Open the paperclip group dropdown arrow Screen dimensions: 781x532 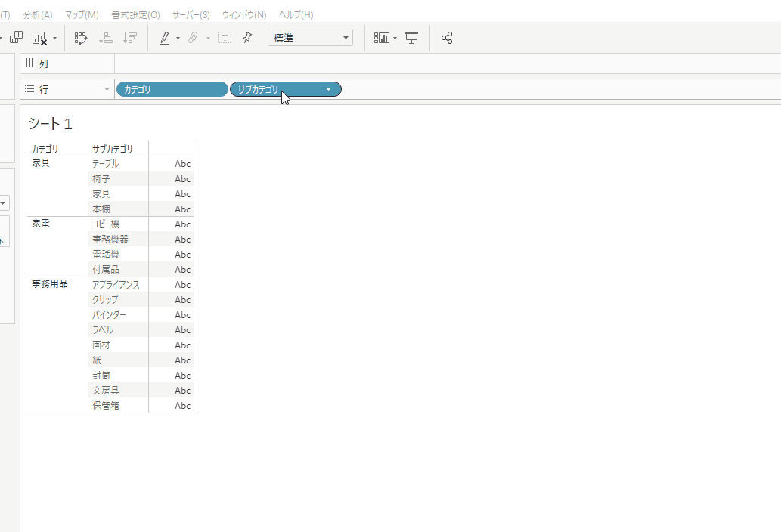tap(208, 38)
